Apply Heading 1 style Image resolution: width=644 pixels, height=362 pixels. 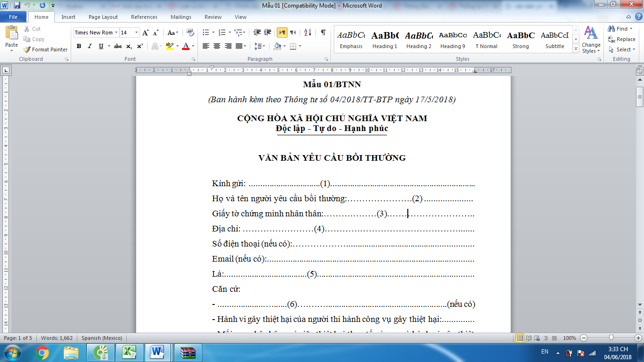coord(385,40)
